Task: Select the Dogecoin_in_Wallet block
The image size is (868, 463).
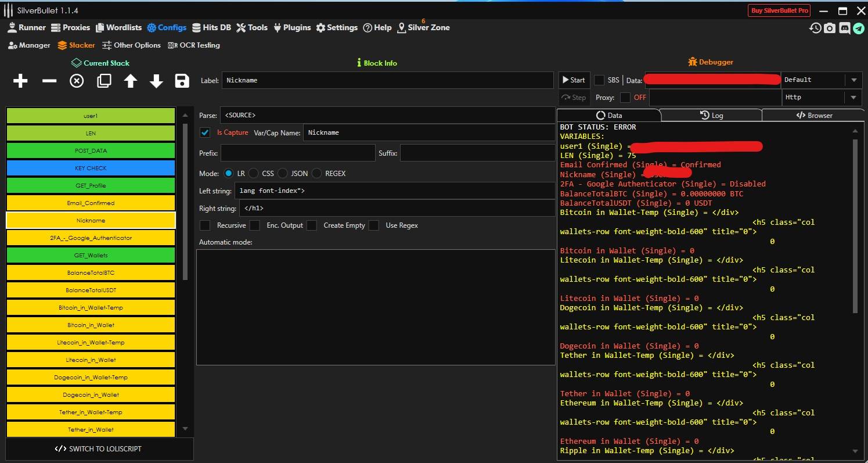Action: click(91, 394)
